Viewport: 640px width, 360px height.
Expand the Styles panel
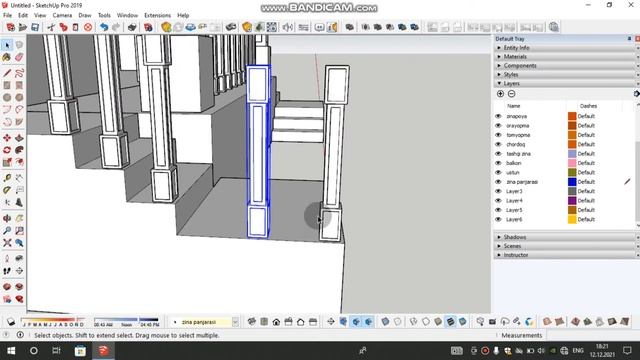[565, 75]
